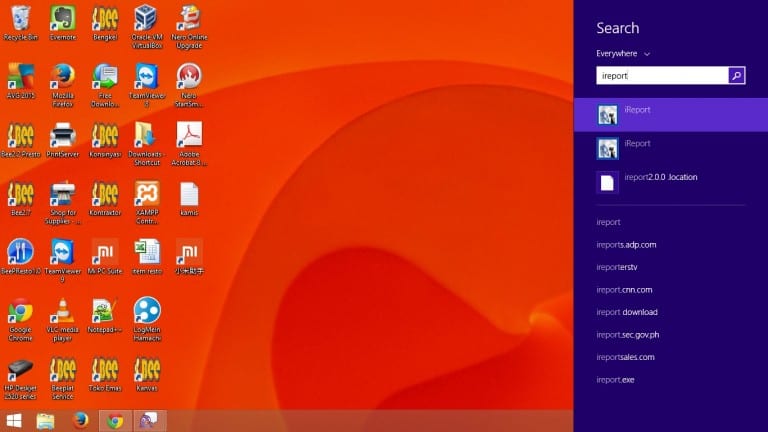The width and height of the screenshot is (768, 432).
Task: Open TeamViewer 8 desktop icon
Action: click(x=147, y=85)
